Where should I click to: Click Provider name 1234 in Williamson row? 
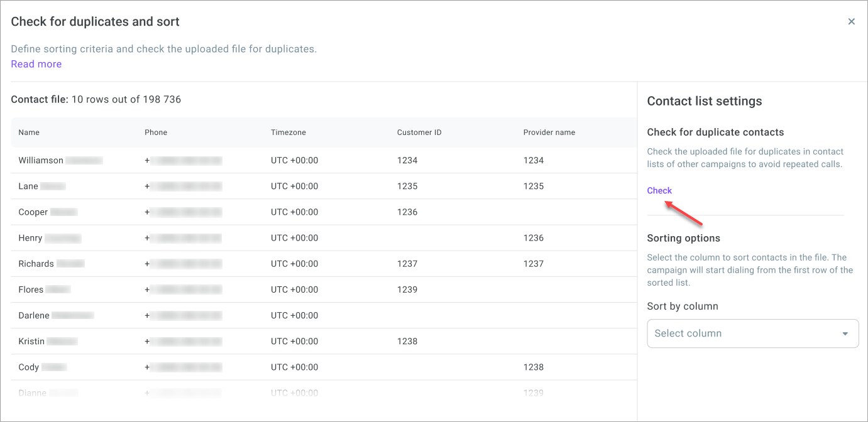[534, 160]
